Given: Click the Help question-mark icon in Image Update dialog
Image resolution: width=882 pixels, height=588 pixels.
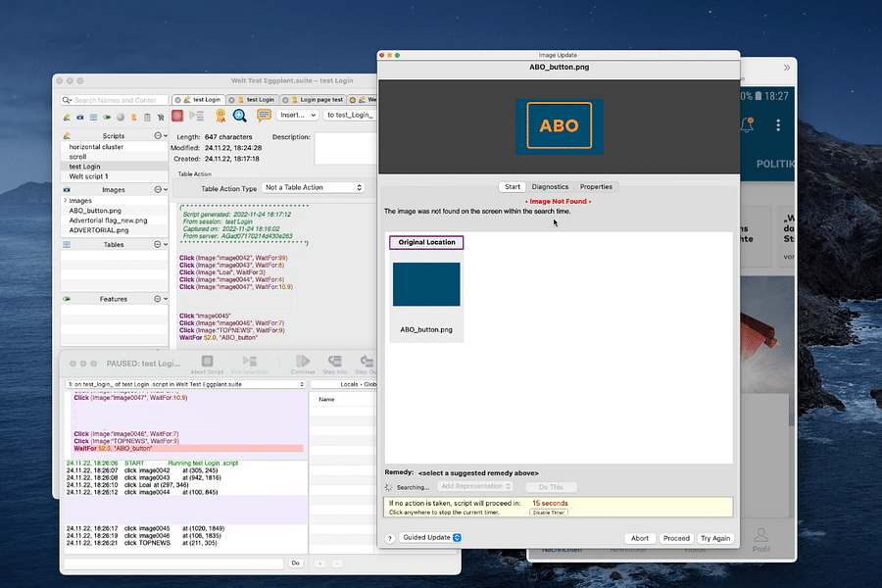Looking at the screenshot, I should tap(389, 537).
